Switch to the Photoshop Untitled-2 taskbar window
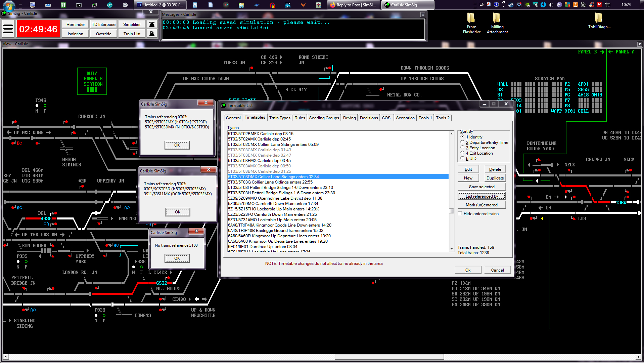The height and width of the screenshot is (363, 644). pyautogui.click(x=160, y=5)
